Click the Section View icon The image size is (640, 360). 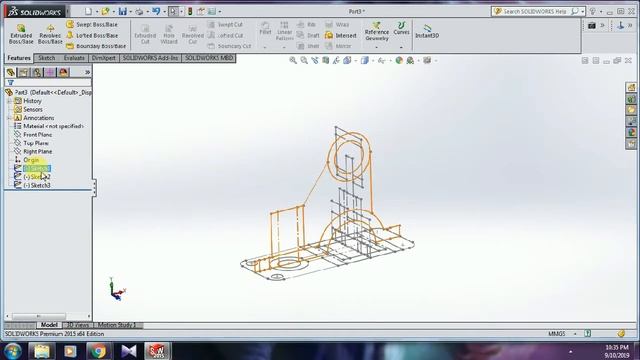coord(325,60)
